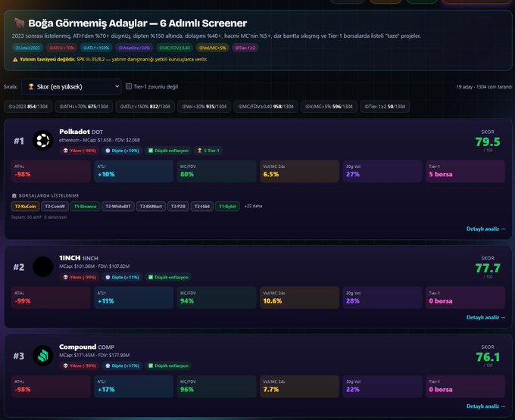Click Polkadot's ATL↑ +10% metric tile

click(133, 171)
